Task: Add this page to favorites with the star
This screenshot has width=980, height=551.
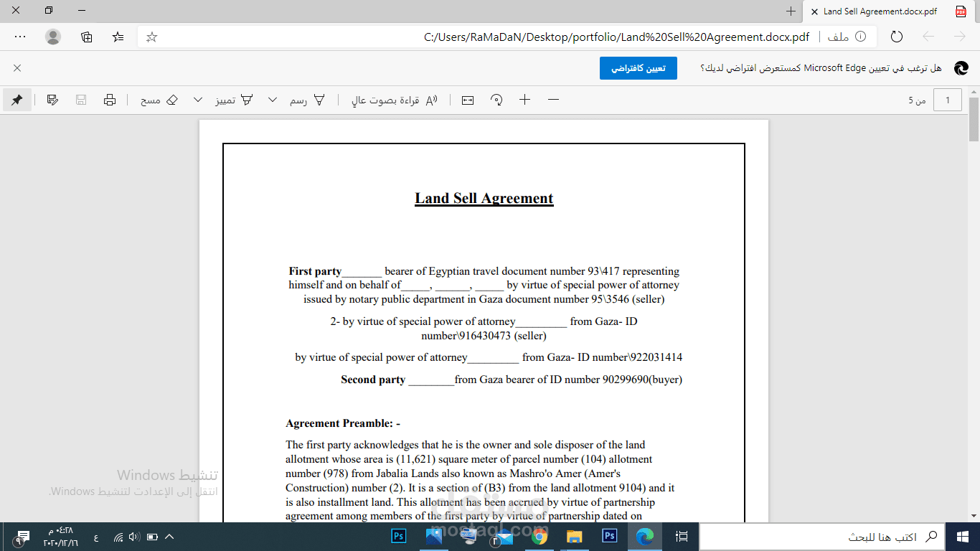Action: [x=151, y=37]
